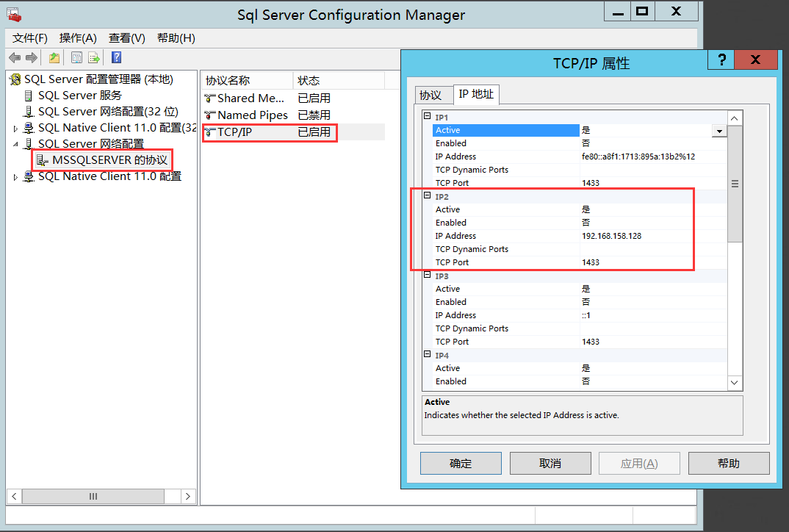Click the Export list toolbar icon

(93, 57)
